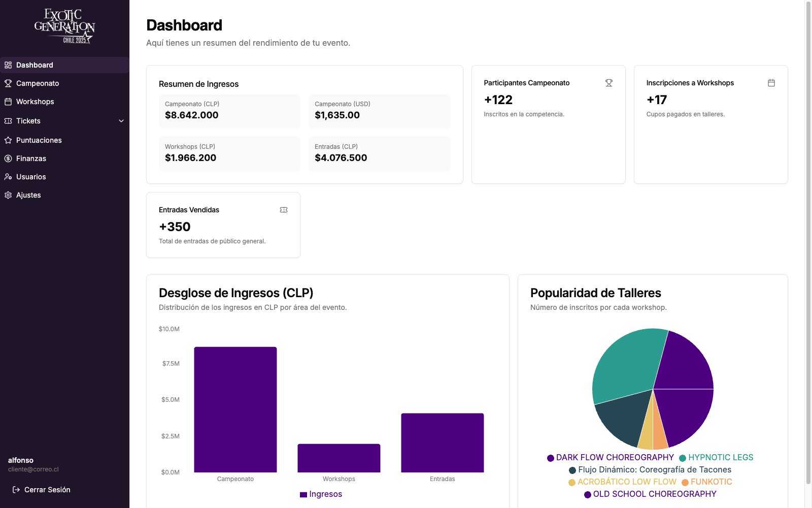Click calendar icon on Inscripciones a Workshops card
This screenshot has width=812, height=508.
click(771, 83)
